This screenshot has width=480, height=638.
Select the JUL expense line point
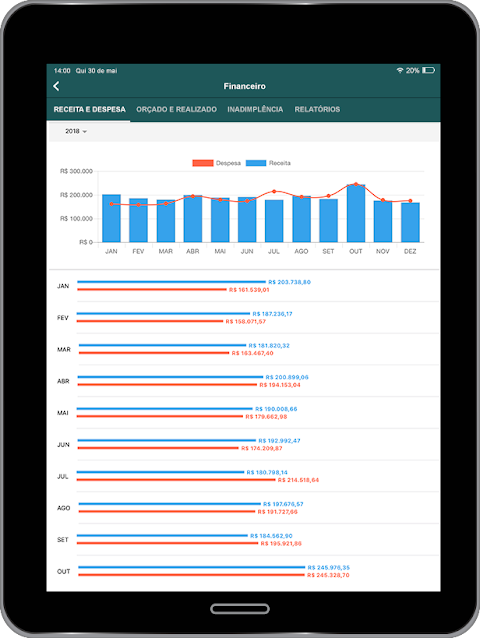coord(274,191)
